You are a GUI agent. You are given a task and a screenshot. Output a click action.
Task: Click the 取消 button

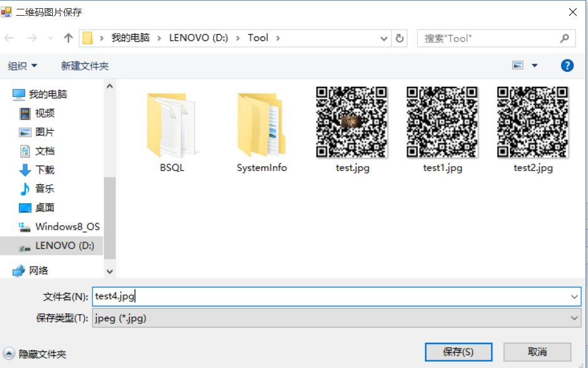click(537, 352)
